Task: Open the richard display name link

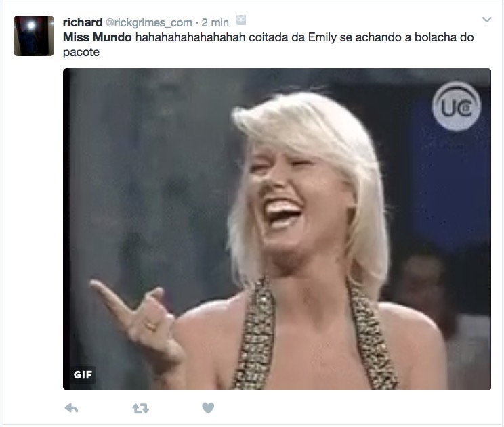Action: (83, 22)
